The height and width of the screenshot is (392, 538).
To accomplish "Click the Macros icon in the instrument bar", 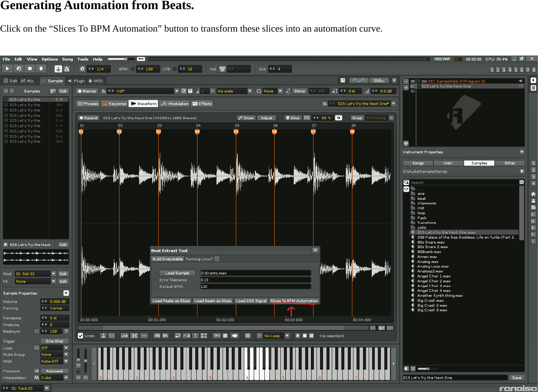I will pyautogui.click(x=86, y=91).
